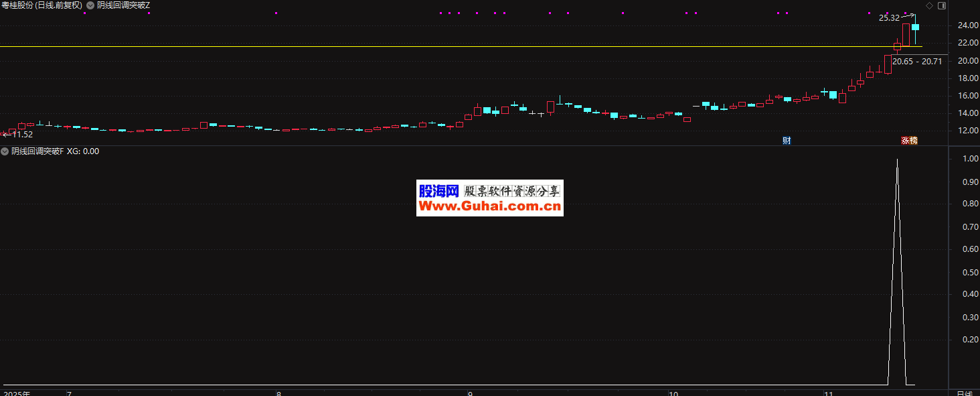Click the 11.52 low price annotation
Viewport: 980px width, 396px height.
click(21, 135)
